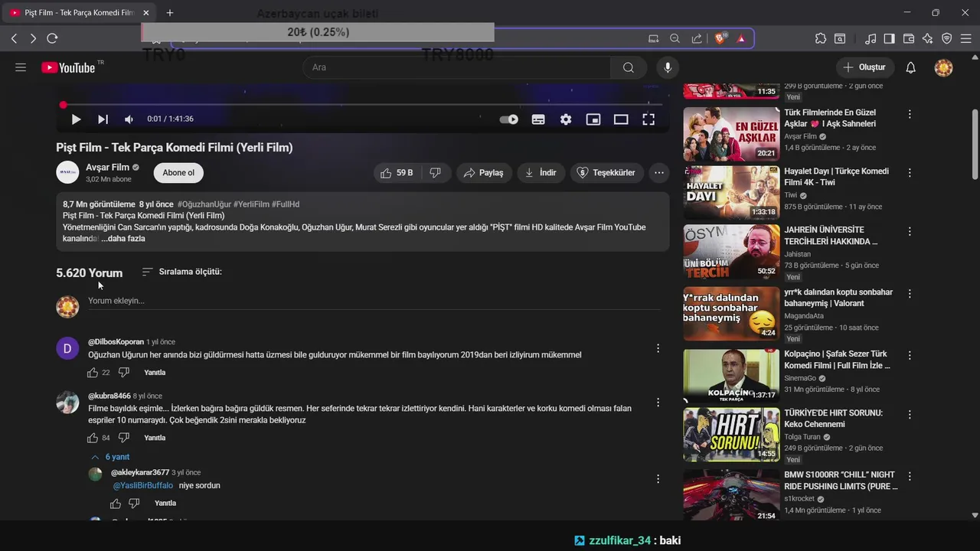Toggle subtitles in the player
This screenshot has height=551, width=980.
538,119
